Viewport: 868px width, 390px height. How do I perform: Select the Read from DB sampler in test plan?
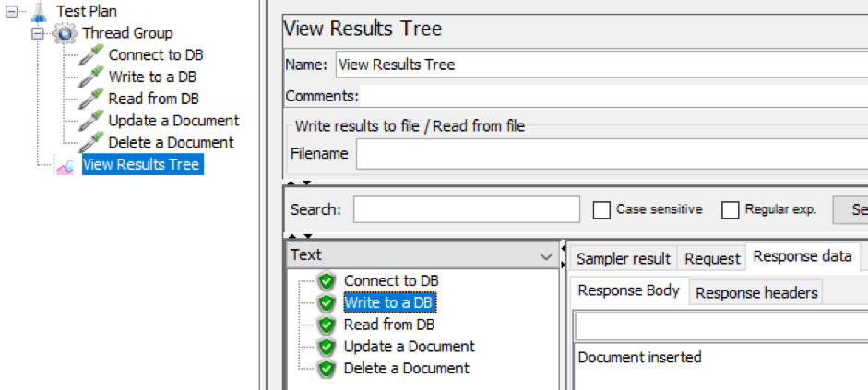pyautogui.click(x=153, y=99)
